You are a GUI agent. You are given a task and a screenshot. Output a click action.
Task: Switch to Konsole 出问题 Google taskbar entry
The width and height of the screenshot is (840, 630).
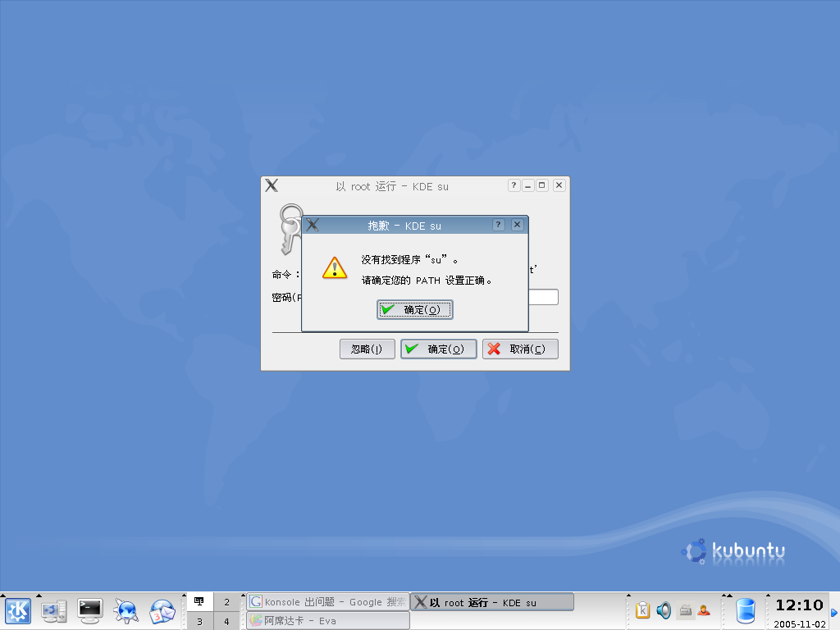coord(328,601)
